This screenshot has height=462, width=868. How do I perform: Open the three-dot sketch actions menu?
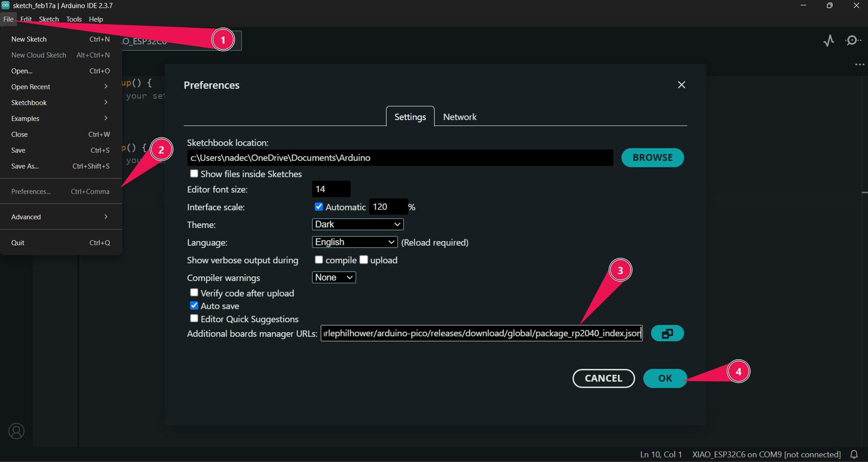pos(859,64)
